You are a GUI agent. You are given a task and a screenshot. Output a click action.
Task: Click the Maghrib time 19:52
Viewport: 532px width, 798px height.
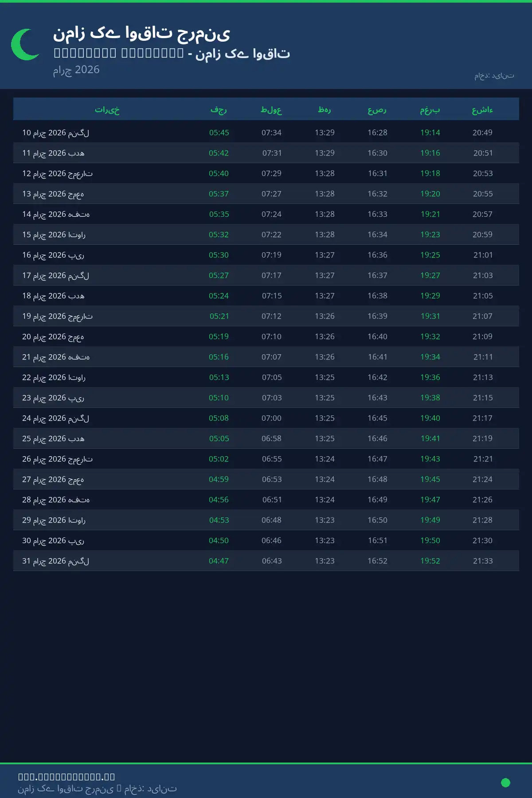click(x=430, y=561)
